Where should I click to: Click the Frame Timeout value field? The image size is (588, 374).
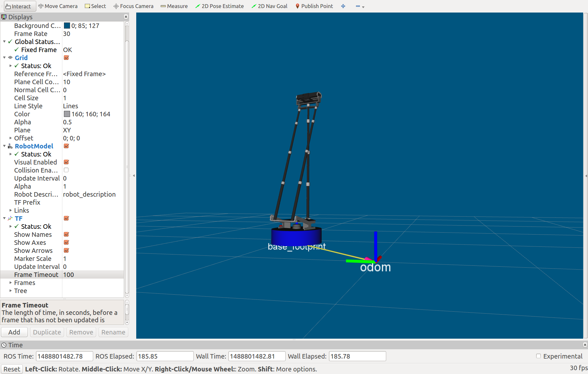point(93,275)
